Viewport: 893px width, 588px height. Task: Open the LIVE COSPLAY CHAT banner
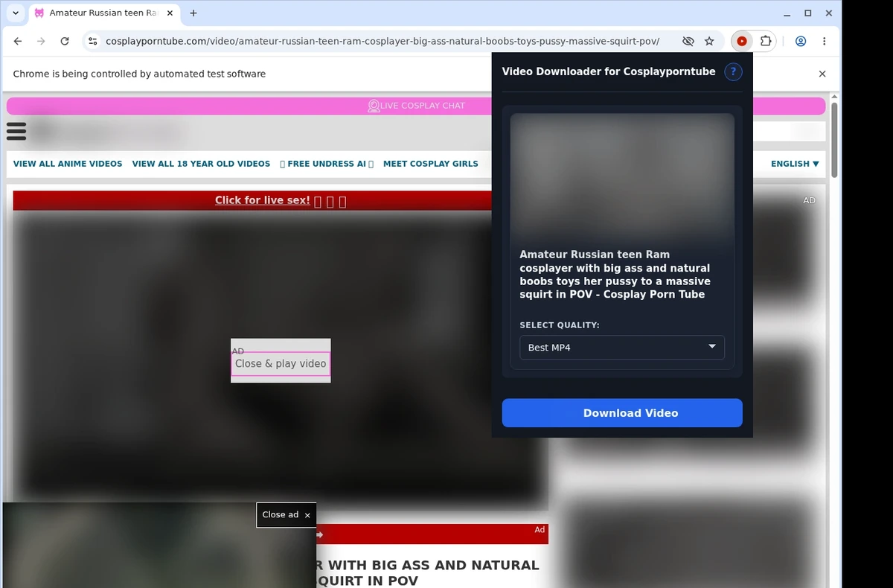[416, 106]
